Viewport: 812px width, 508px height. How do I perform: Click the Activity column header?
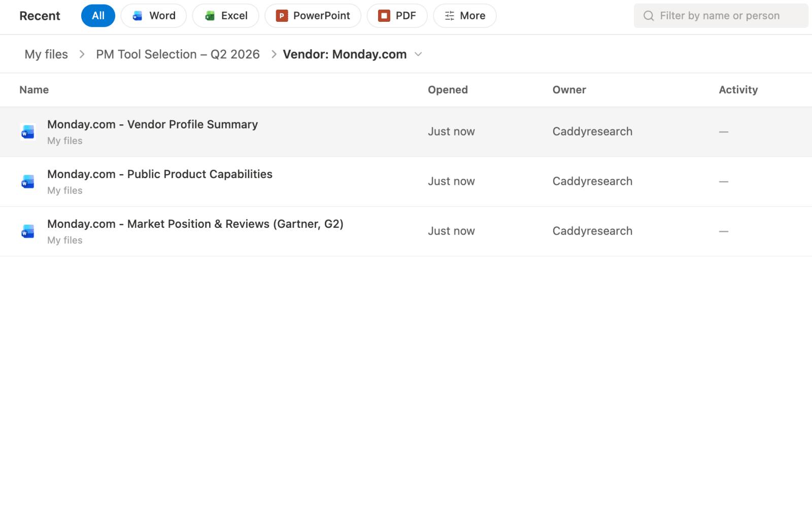point(738,90)
